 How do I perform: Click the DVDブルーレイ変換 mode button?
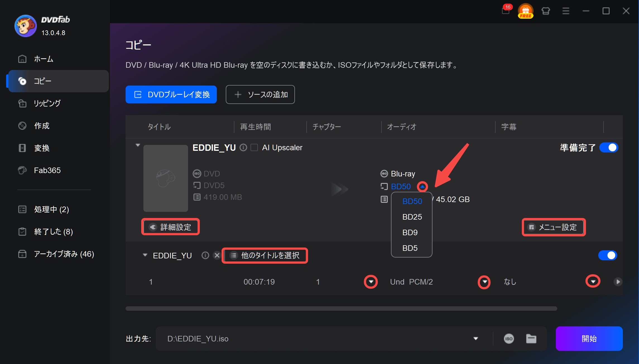pyautogui.click(x=171, y=94)
